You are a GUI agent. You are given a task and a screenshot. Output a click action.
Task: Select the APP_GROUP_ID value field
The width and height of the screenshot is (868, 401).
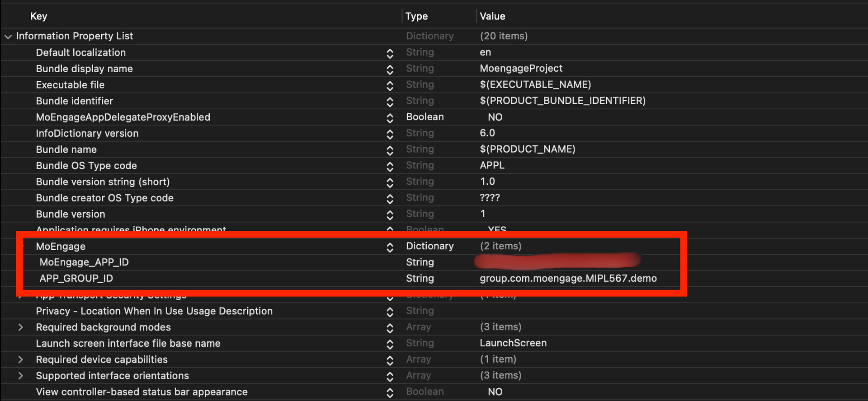[x=568, y=279]
